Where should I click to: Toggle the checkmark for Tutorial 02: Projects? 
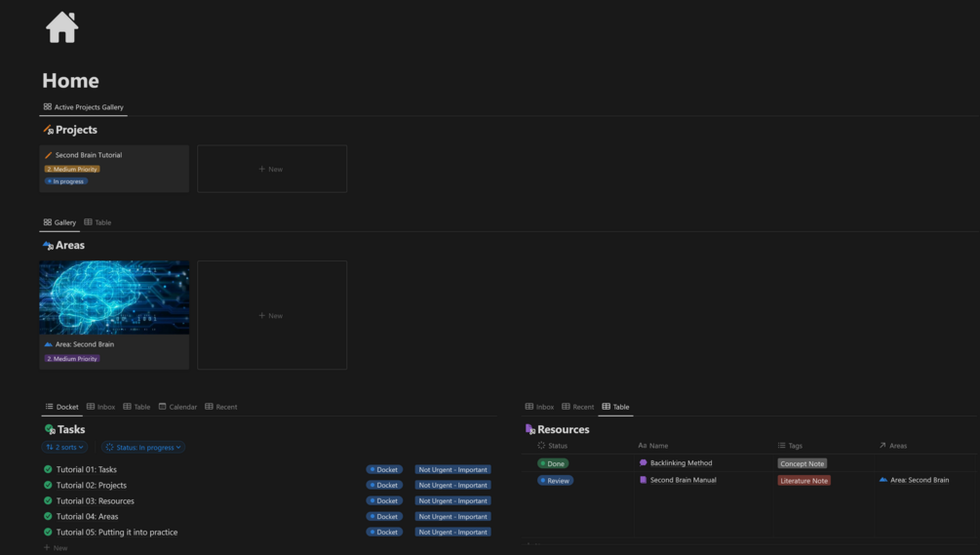coord(48,485)
